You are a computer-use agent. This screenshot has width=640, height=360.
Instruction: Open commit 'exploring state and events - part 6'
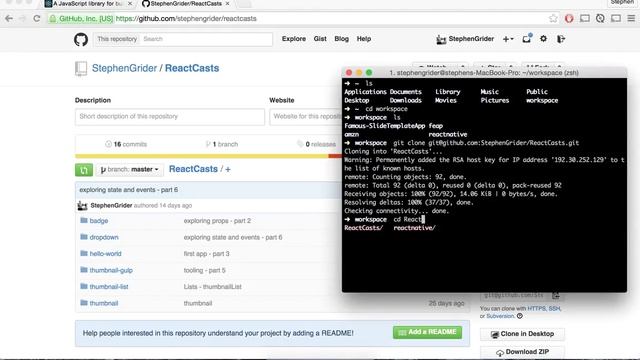click(x=129, y=190)
